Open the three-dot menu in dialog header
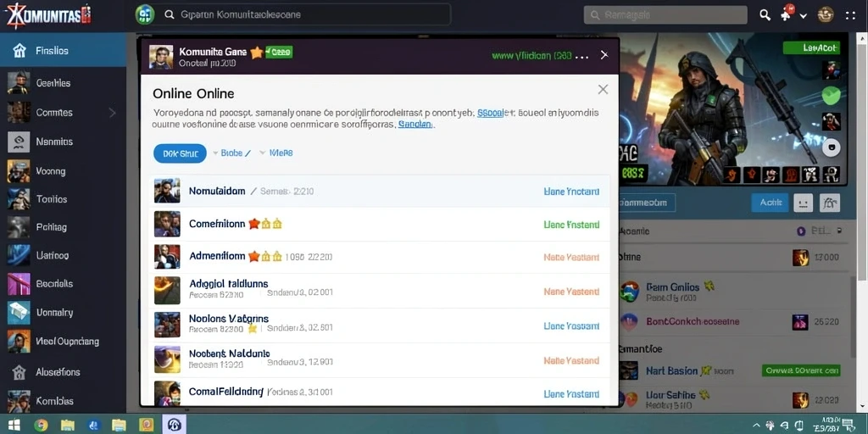This screenshot has width=868, height=434. pyautogui.click(x=581, y=56)
